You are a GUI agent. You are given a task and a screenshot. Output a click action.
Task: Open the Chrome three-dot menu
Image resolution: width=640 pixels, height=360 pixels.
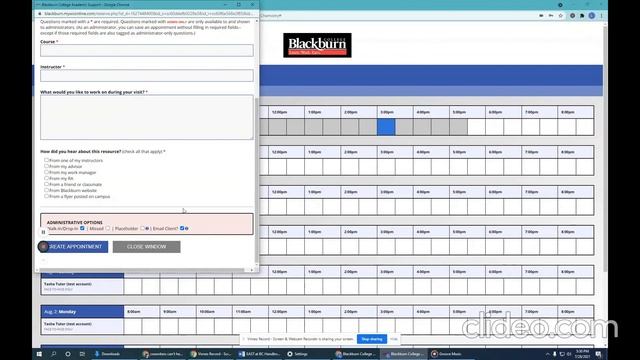601,16
